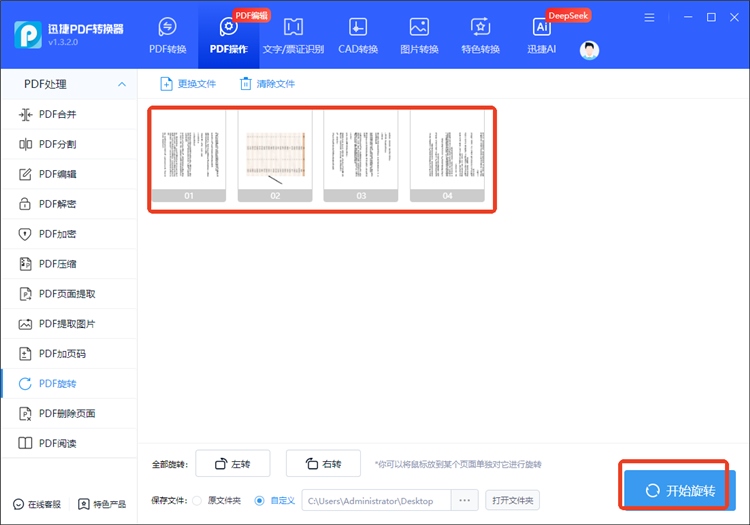Click the user avatar icon
Screen dimensions: 750x525
pyautogui.click(x=589, y=50)
